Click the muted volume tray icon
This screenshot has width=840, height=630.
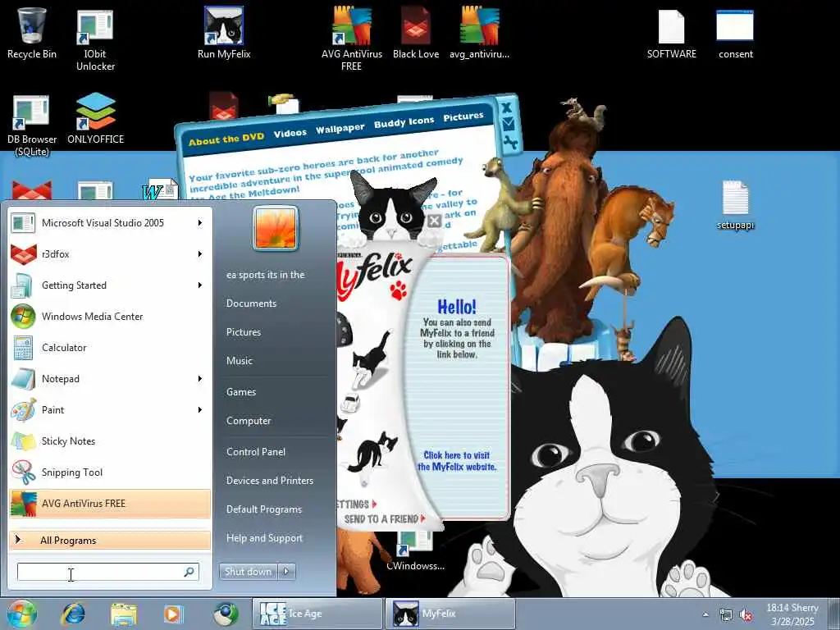745,615
